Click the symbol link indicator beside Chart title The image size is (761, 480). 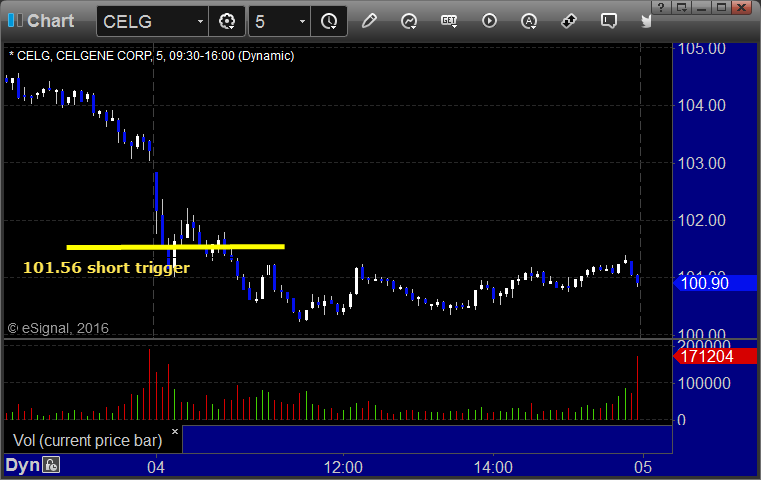coord(15,20)
